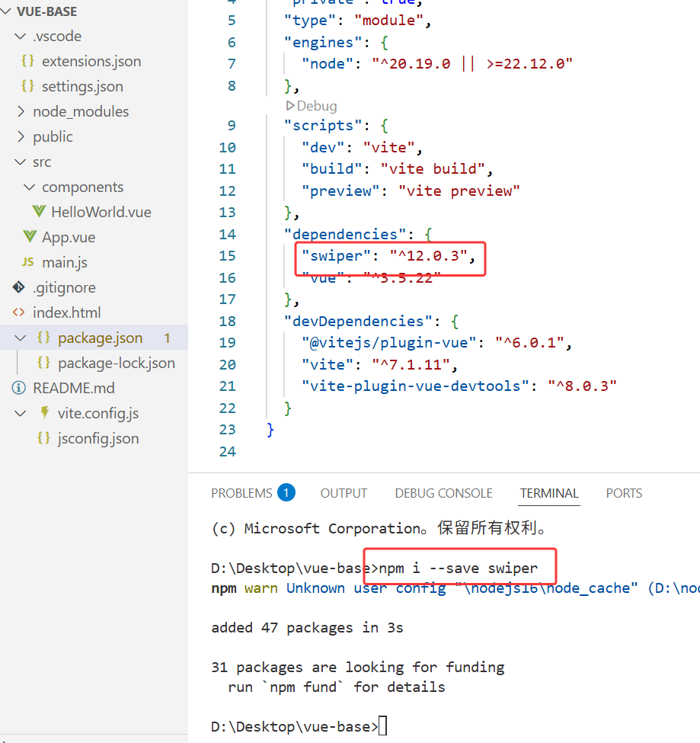Open extensions.json file

click(91, 61)
